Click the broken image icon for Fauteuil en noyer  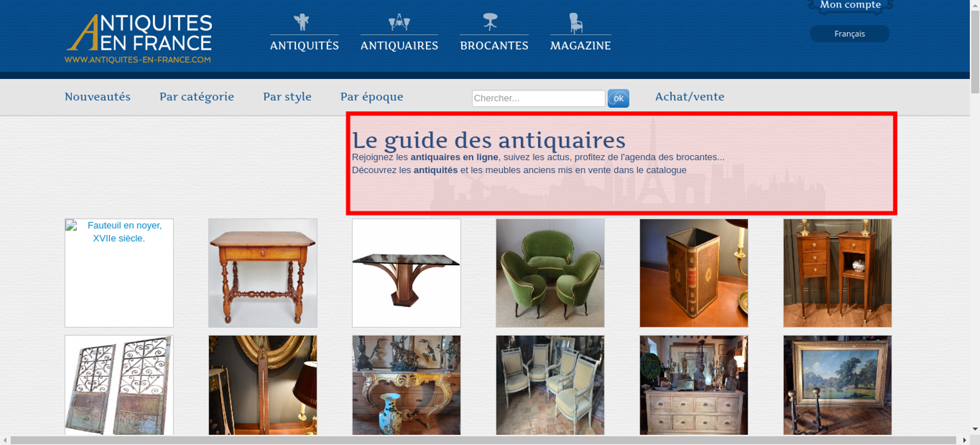[x=72, y=226]
